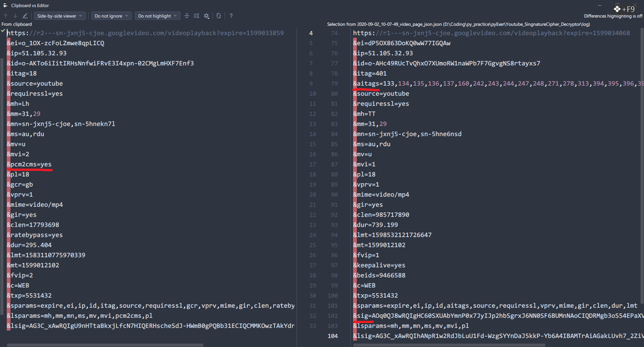Open the Do not highlight dropdown
This screenshot has width=644, height=347.
click(157, 16)
